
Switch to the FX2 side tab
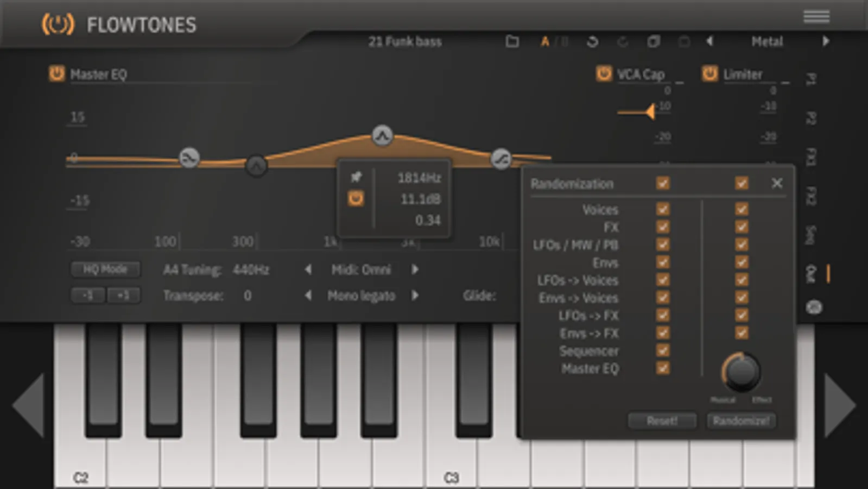tap(810, 196)
